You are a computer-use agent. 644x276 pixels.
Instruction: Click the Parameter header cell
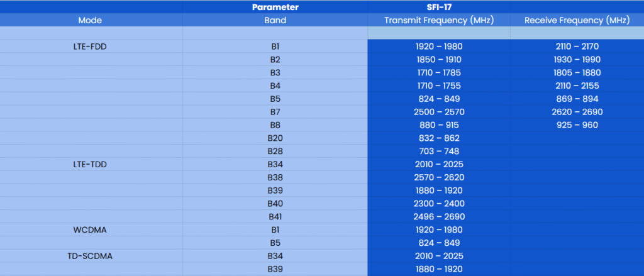click(275, 7)
